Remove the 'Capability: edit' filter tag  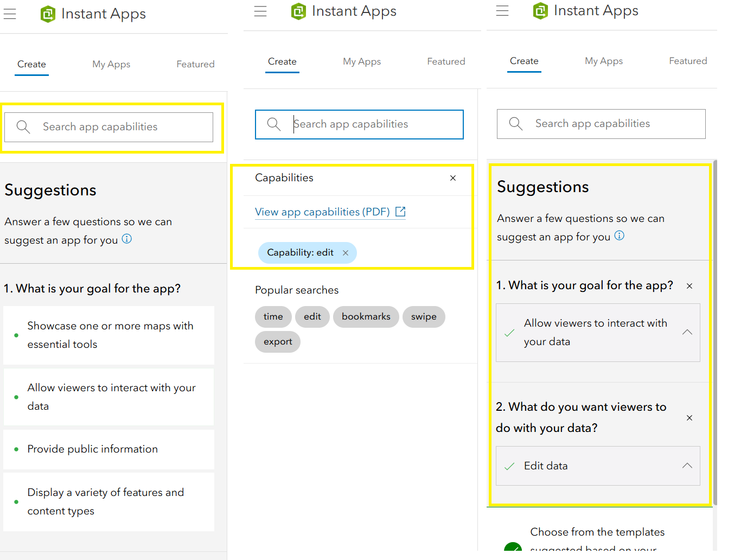pos(346,252)
